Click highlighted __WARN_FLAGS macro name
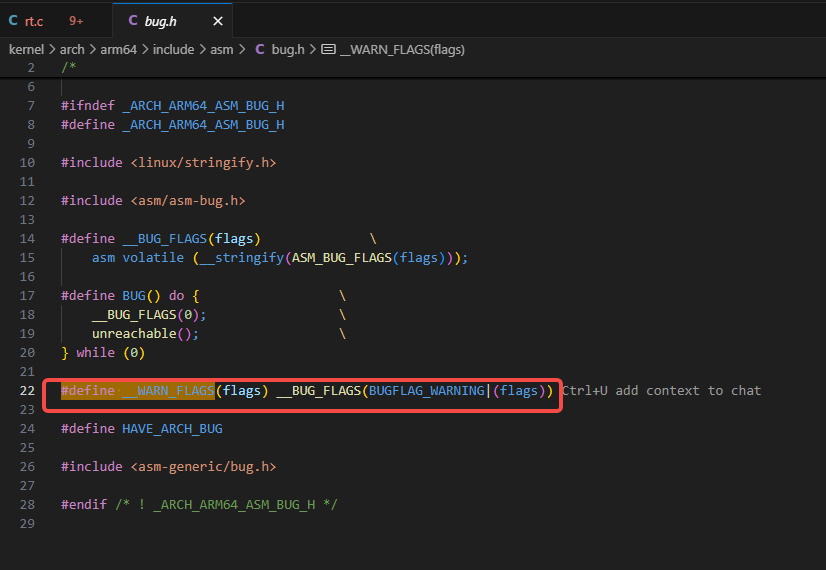Viewport: 826px width, 570px height. [169, 391]
